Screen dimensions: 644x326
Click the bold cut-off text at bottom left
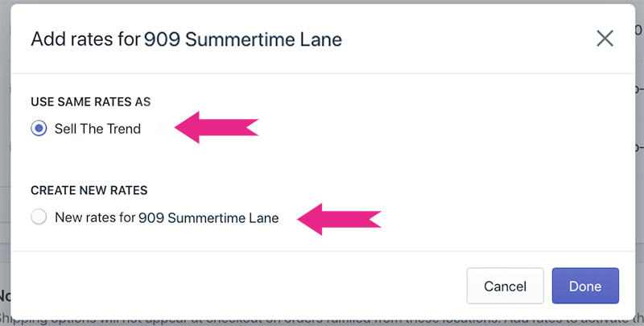coord(4,296)
